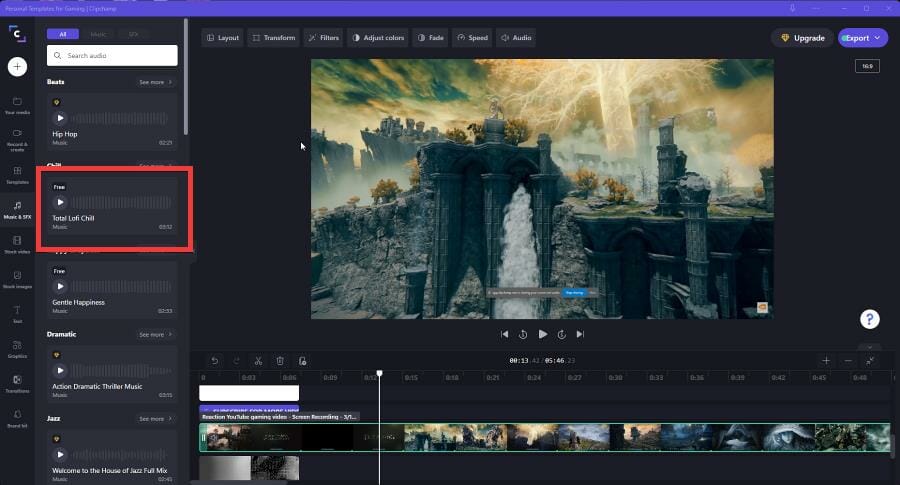Skip to the start of the video

(504, 334)
